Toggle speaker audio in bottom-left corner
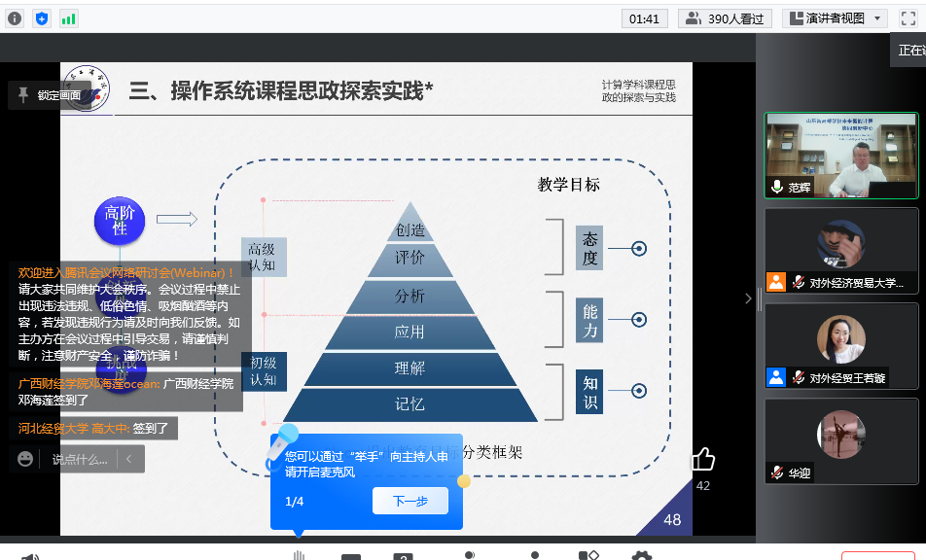This screenshot has width=926, height=560. (29, 557)
